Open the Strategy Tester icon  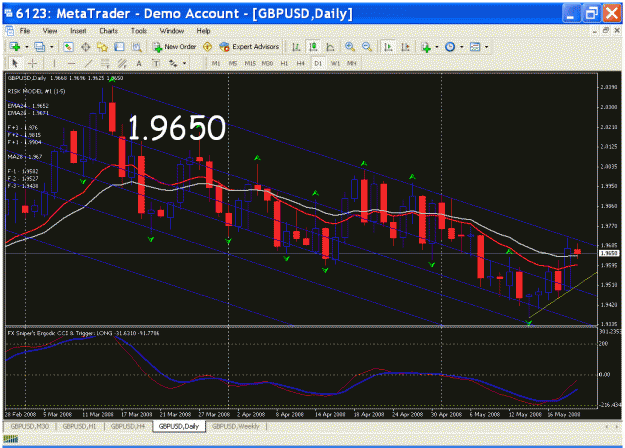137,47
